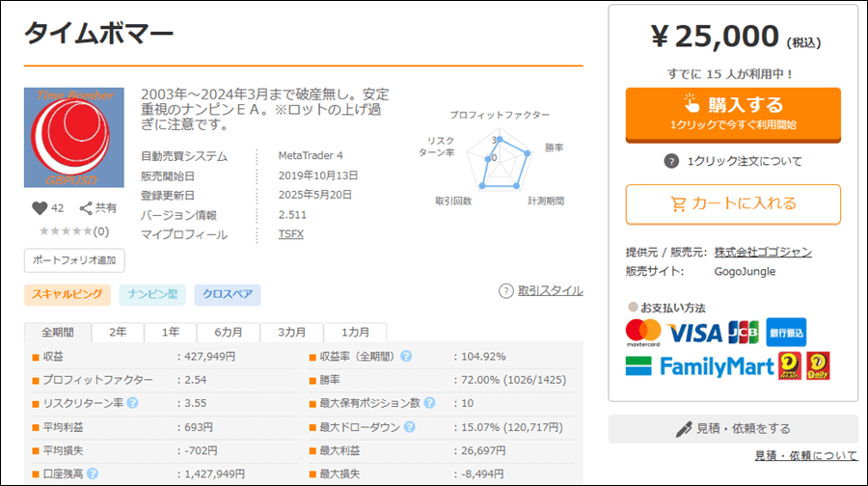Open the TSFX profile link

pyautogui.click(x=290, y=234)
